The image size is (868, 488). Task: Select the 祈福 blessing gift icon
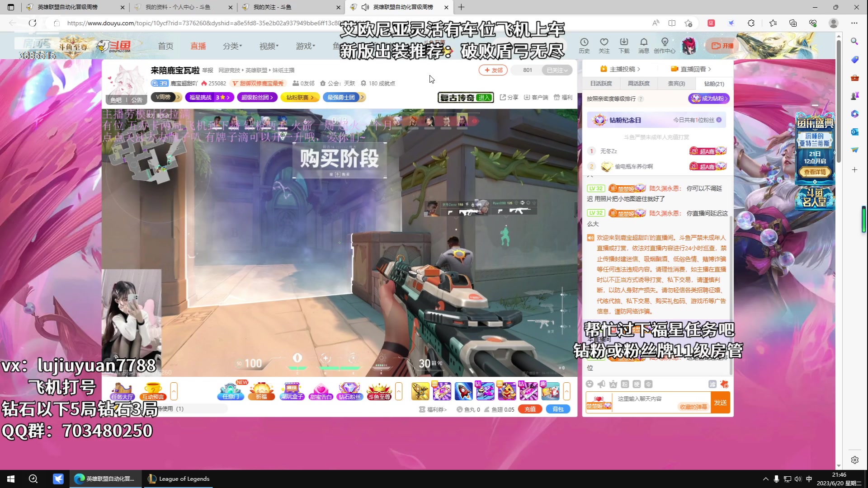(261, 391)
